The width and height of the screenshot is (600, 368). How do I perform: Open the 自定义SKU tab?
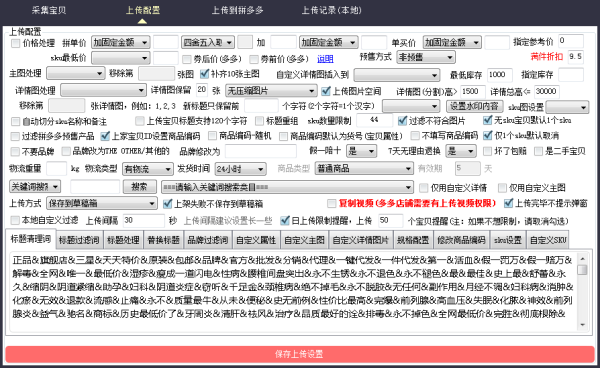[x=548, y=240]
